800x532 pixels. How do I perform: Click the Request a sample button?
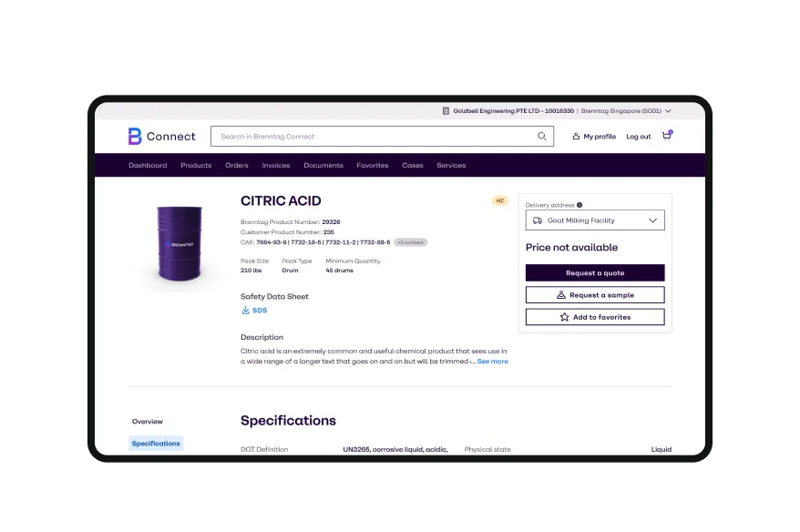pyautogui.click(x=595, y=295)
